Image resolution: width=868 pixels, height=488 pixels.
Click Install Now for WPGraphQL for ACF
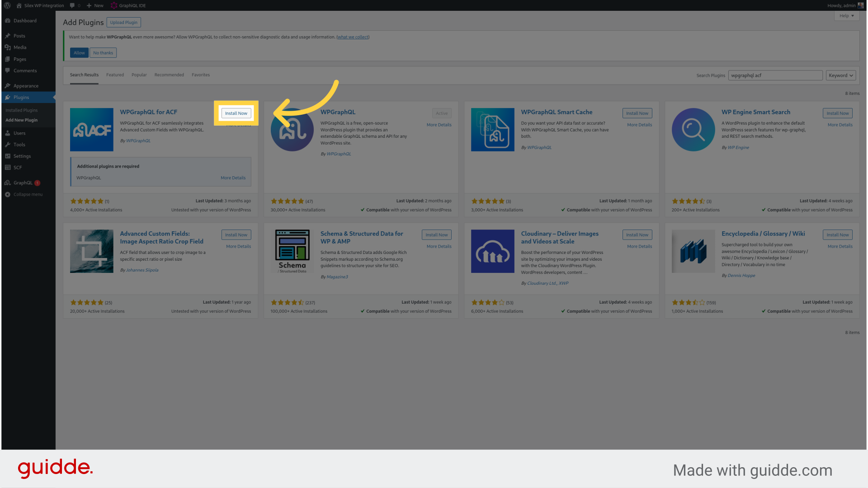[x=236, y=113]
